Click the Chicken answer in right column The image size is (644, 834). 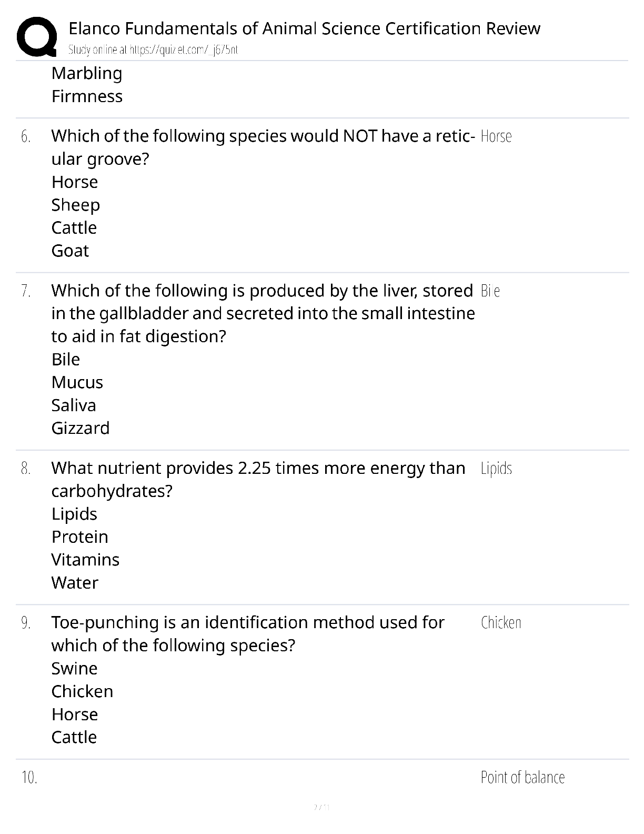point(501,623)
